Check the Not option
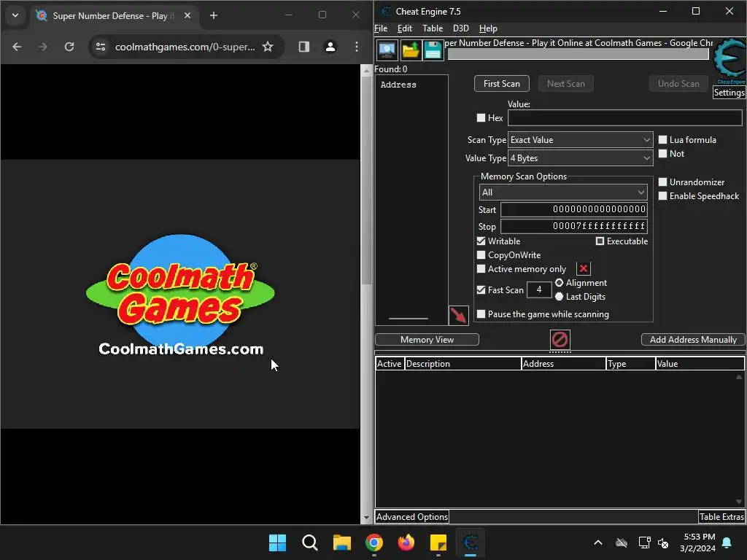 (662, 153)
